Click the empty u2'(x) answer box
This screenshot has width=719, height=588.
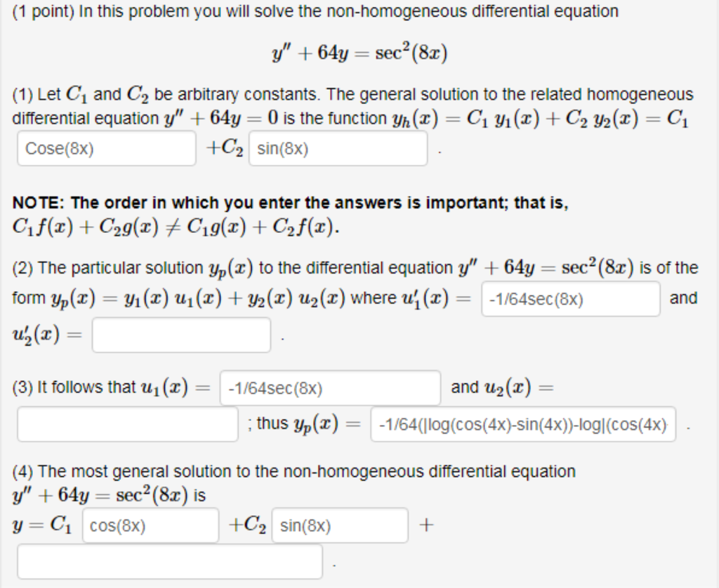(180, 335)
